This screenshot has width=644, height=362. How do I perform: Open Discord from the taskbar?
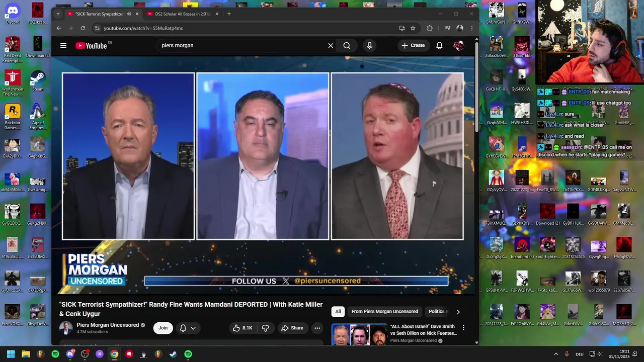[x=70, y=354]
